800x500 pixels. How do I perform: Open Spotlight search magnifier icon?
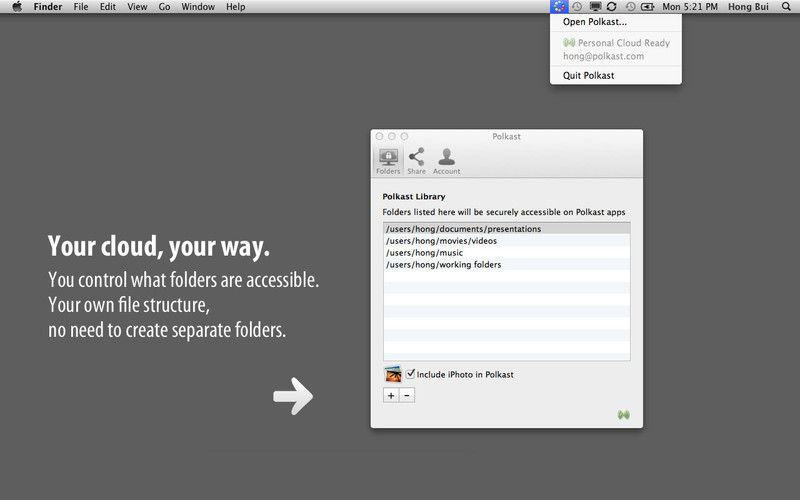[x=786, y=7]
